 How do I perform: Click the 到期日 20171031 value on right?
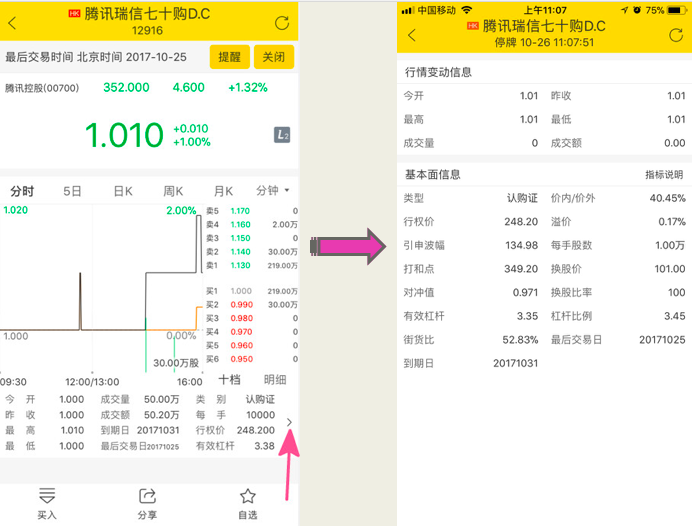click(x=515, y=363)
